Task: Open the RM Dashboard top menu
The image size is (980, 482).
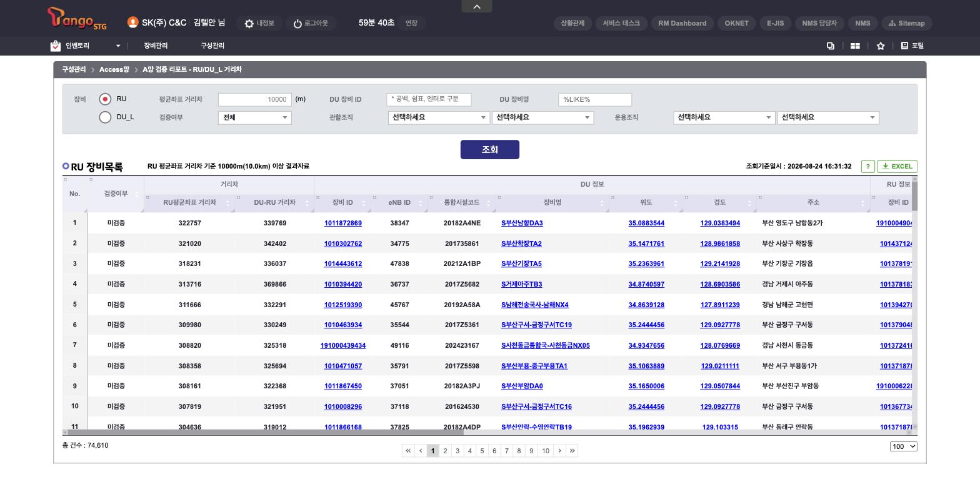Action: point(682,23)
